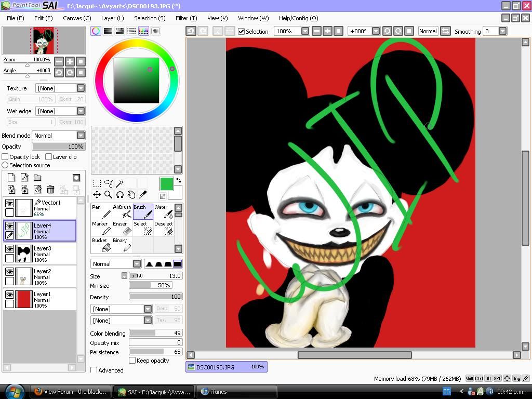Image resolution: width=532 pixels, height=399 pixels.
Task: Hide the Layer2 layer
Action: pos(9,271)
